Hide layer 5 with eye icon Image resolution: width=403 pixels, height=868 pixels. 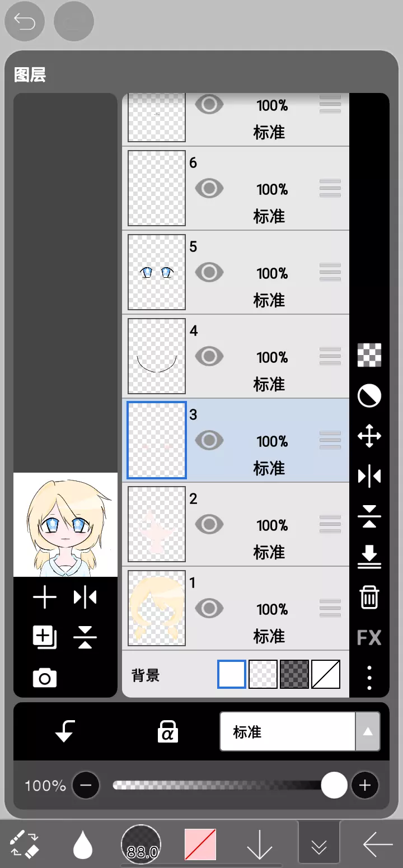[x=209, y=273]
